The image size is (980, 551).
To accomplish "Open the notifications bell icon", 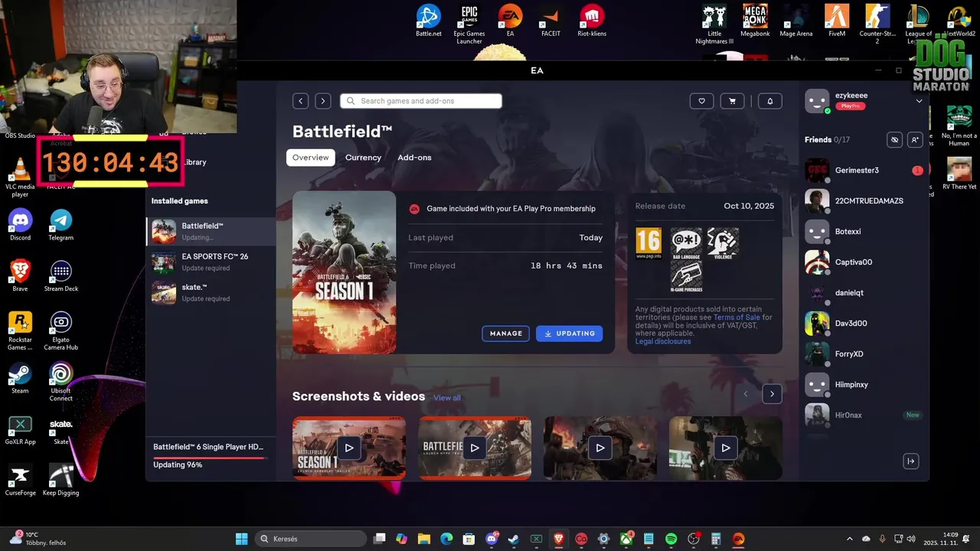I will point(769,101).
